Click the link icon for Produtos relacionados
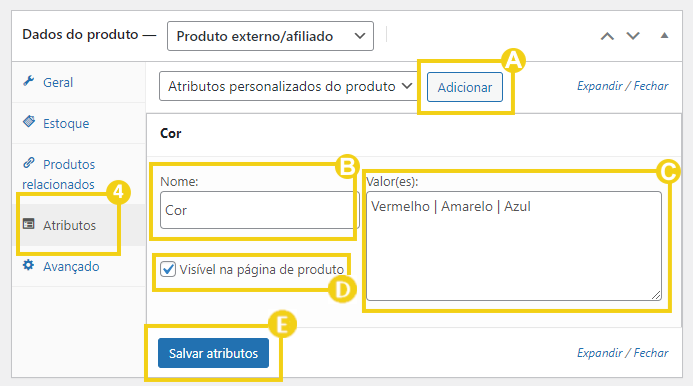This screenshot has width=693, height=386. 29,163
